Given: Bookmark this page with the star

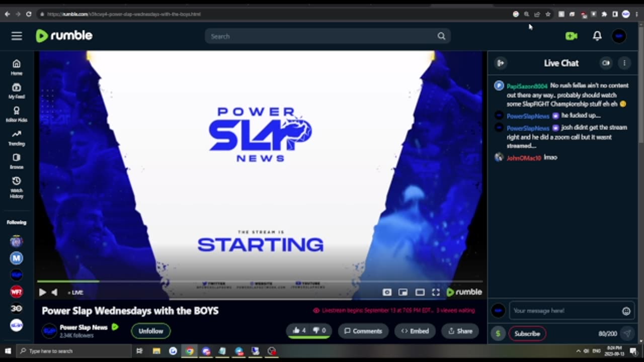Looking at the screenshot, I should [548, 14].
